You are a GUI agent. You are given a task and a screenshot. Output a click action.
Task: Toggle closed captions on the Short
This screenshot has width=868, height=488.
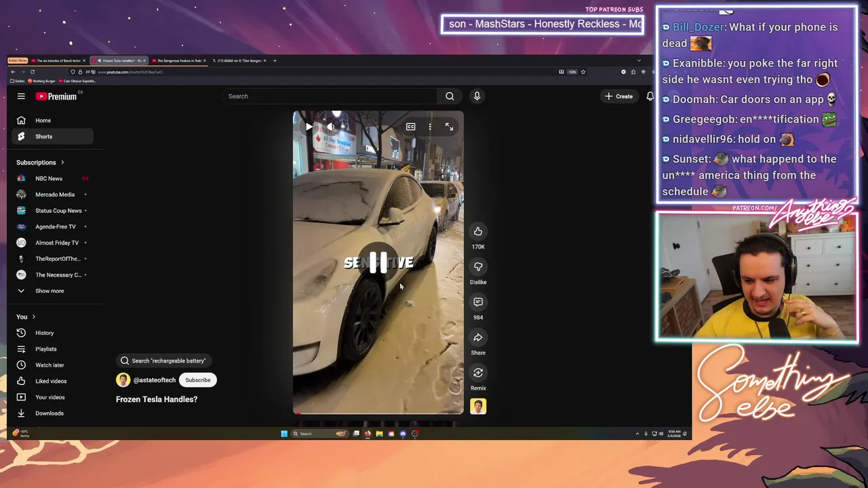410,127
